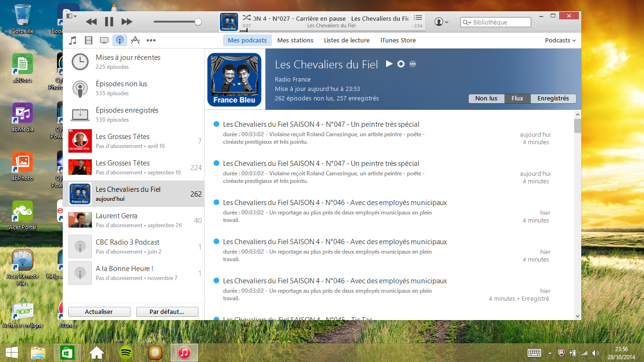
Task: Open the Apps library icon
Action: coord(135,40)
